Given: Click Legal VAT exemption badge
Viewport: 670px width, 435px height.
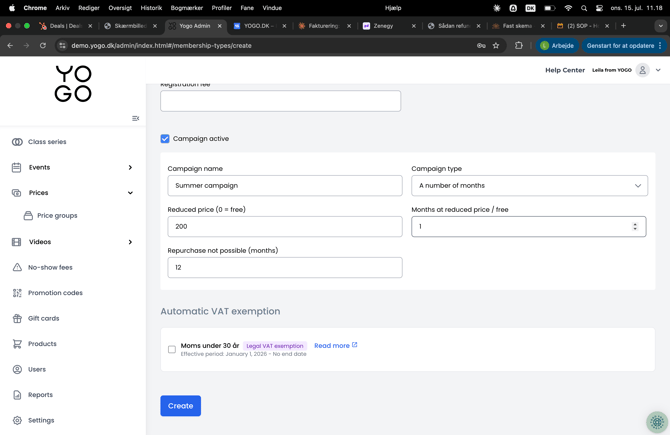Looking at the screenshot, I should [275, 346].
